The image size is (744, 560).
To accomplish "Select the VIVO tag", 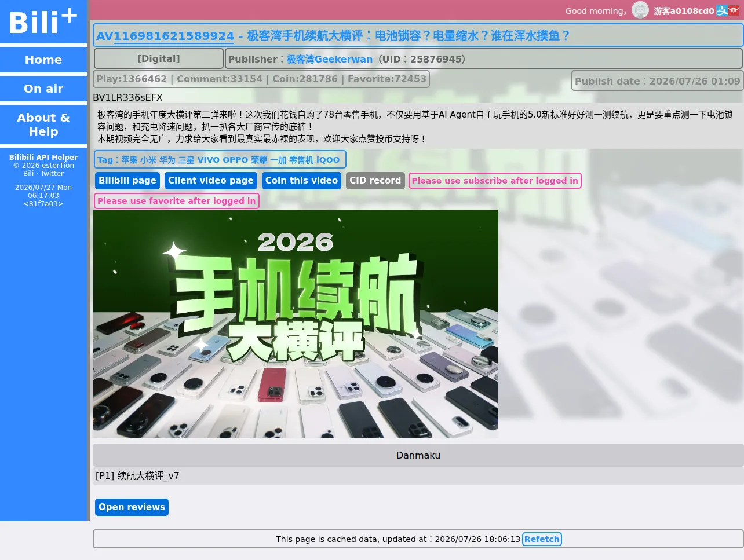I will (209, 160).
